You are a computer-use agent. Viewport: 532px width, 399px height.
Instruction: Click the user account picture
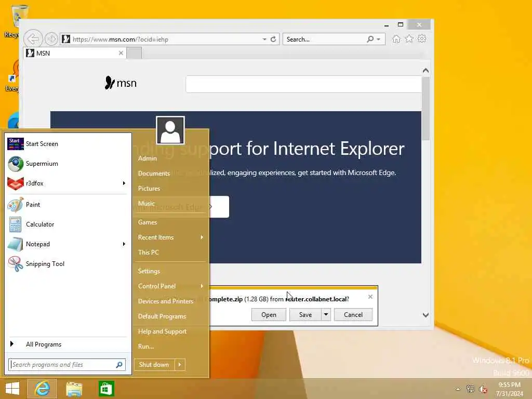tap(170, 130)
